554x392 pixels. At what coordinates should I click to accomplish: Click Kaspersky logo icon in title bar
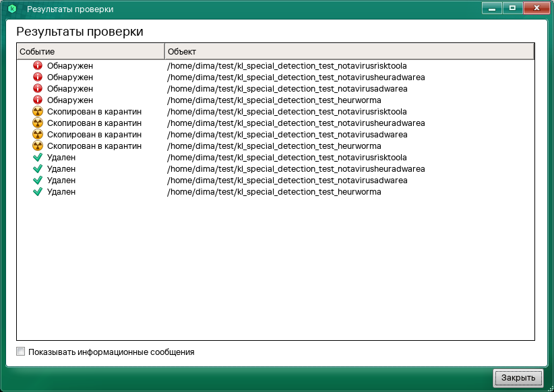[x=11, y=9]
